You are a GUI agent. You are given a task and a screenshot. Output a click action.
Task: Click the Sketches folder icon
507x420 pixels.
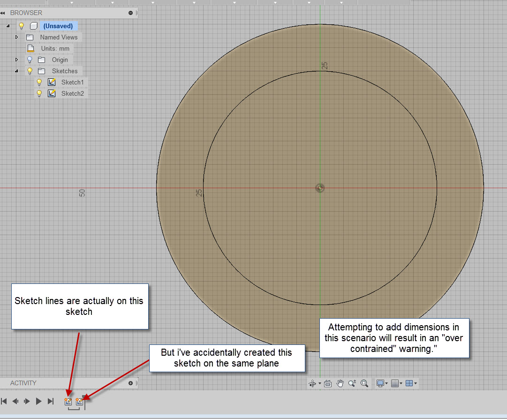click(41, 71)
